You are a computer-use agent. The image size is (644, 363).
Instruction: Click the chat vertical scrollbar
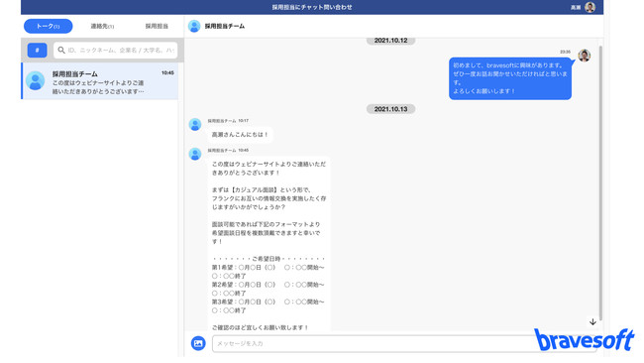pos(600,182)
